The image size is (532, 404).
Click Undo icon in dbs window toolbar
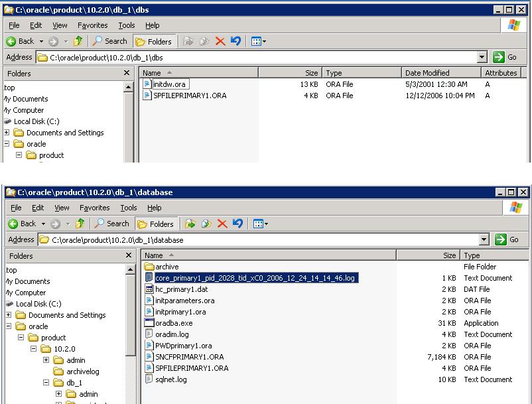tap(235, 41)
